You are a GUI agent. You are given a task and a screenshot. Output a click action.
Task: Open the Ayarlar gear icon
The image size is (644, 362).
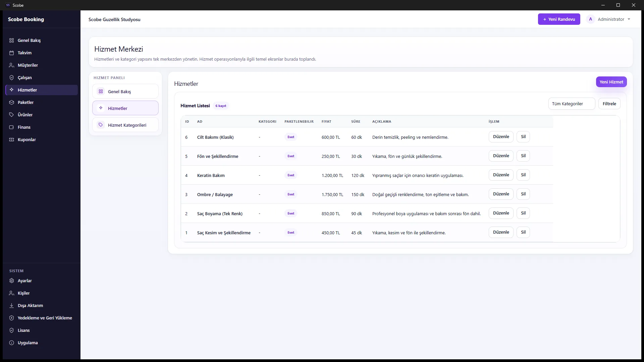11,281
